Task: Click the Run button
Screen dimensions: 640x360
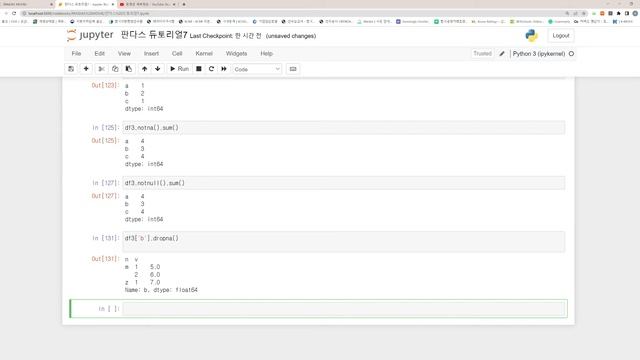Action: point(179,69)
